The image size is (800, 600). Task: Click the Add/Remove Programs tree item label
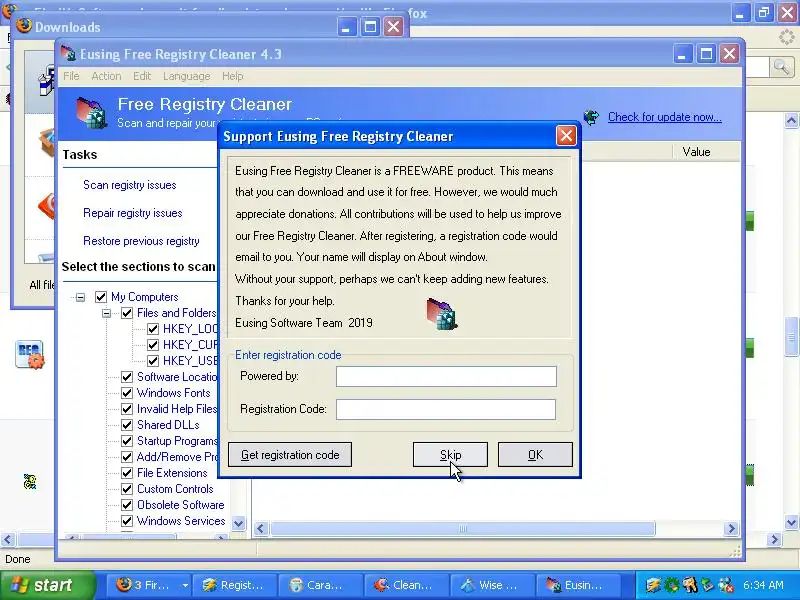pos(177,457)
